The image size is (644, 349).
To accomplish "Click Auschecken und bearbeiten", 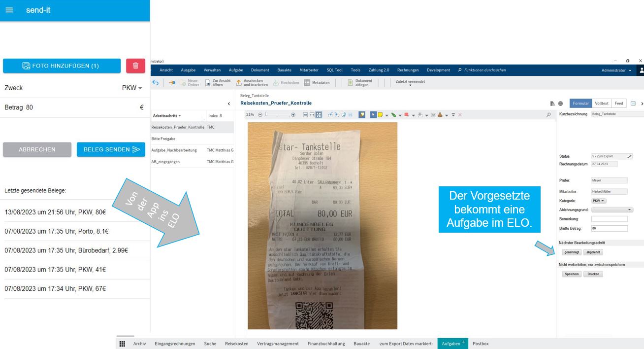I will coord(252,83).
